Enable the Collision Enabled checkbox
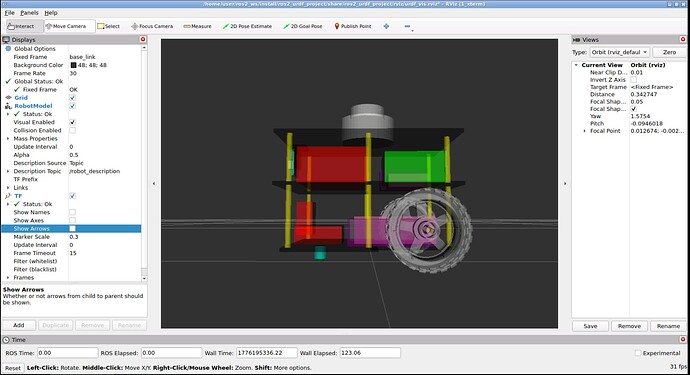690x375 pixels. coord(73,130)
